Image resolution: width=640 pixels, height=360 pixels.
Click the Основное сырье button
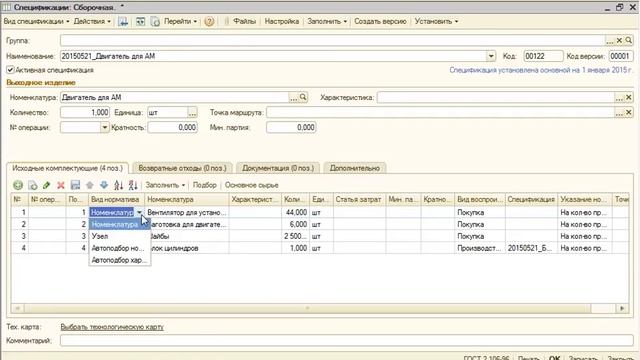pyautogui.click(x=251, y=185)
